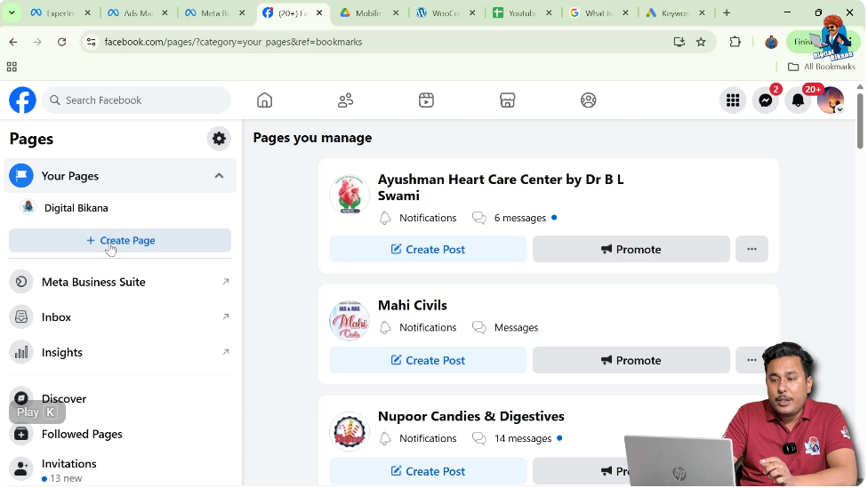Image resolution: width=868 pixels, height=488 pixels.
Task: Click the page vertical scrollbar
Action: pos(860,121)
